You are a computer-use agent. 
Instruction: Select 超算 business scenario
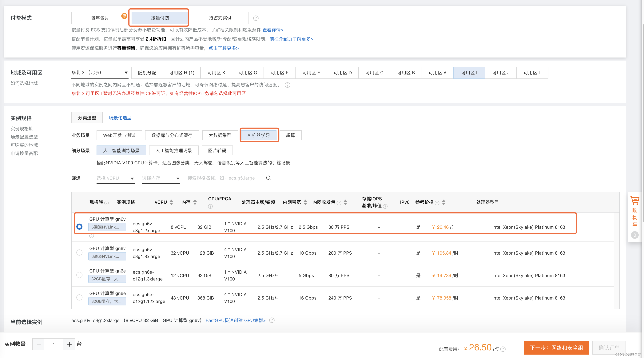pyautogui.click(x=290, y=135)
